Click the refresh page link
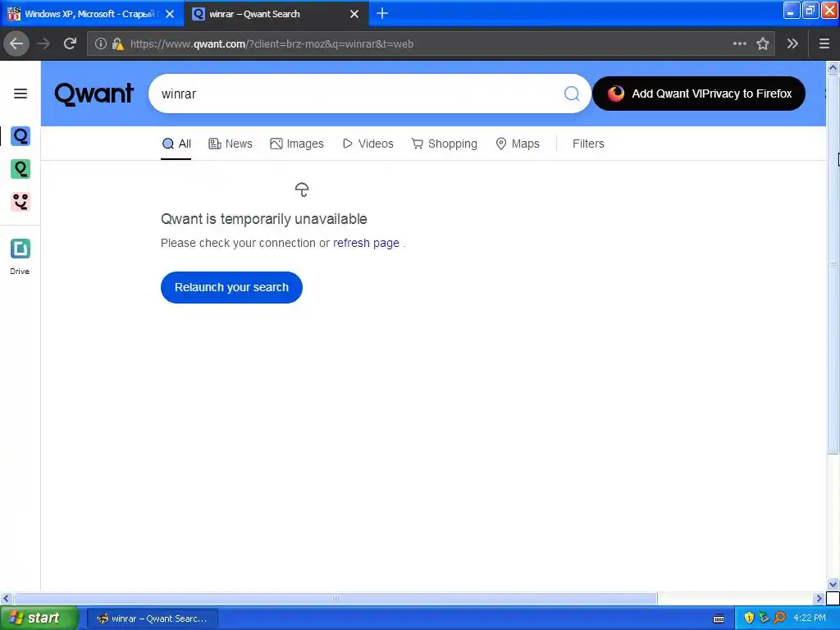Image resolution: width=840 pixels, height=630 pixels. (367, 243)
